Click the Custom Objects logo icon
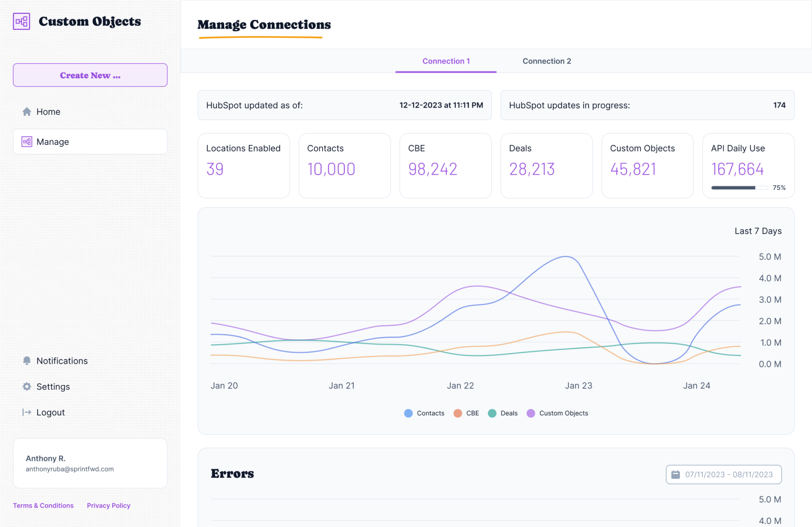The image size is (812, 527). pos(21,21)
